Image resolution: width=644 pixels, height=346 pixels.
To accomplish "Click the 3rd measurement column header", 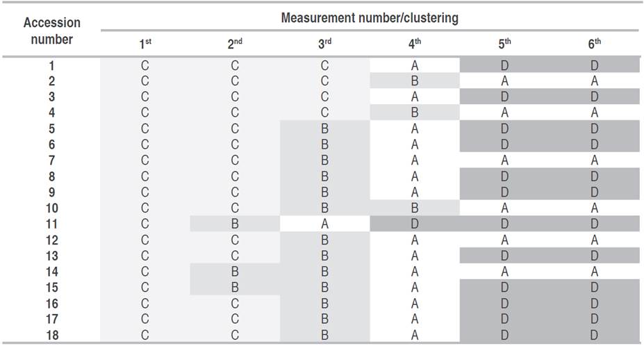I will coord(324,44).
